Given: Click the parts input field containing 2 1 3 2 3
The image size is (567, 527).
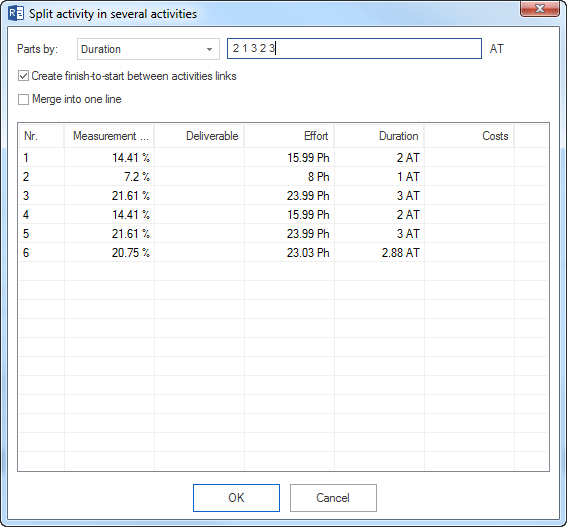Looking at the screenshot, I should tap(354, 48).
